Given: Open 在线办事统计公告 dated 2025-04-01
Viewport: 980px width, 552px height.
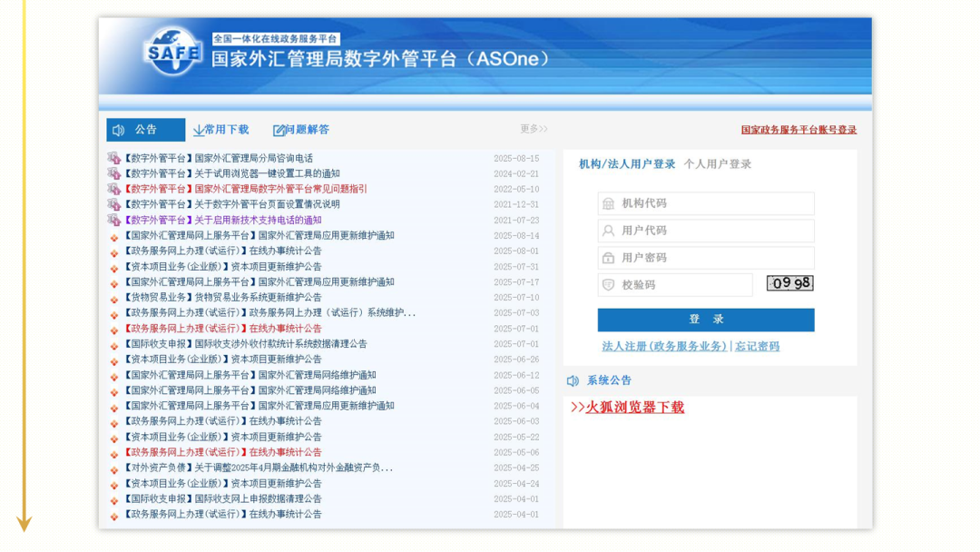Looking at the screenshot, I should coord(223,514).
